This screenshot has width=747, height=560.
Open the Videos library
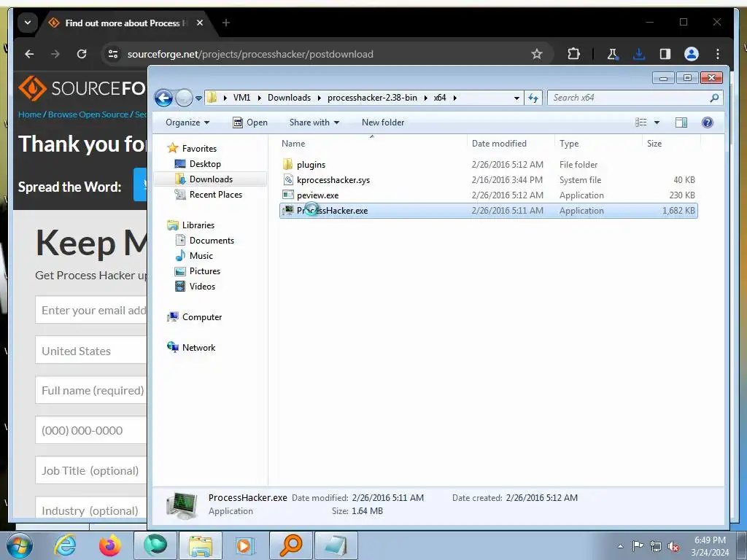coord(202,286)
